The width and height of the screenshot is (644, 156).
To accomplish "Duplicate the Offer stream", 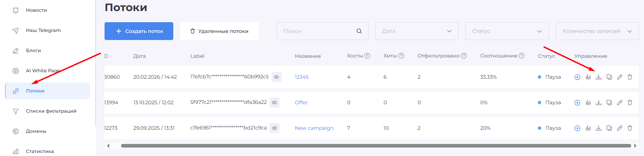I will [609, 103].
